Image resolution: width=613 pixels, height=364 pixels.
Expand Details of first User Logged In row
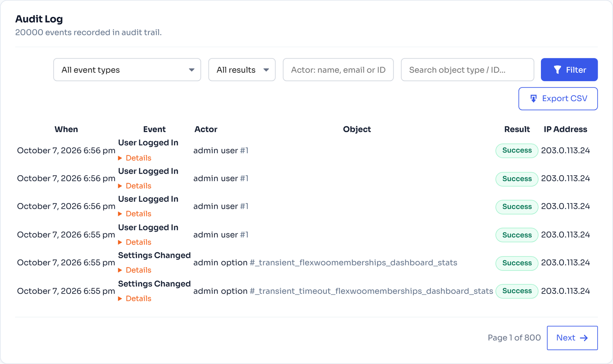click(135, 158)
